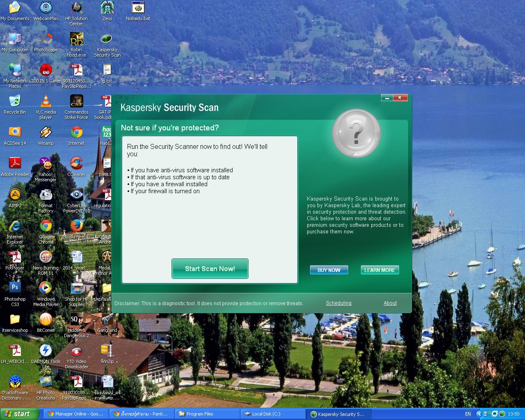Screen dimensions: 525x420
Task: Select the itserviceshop folder icon
Action: click(15, 323)
